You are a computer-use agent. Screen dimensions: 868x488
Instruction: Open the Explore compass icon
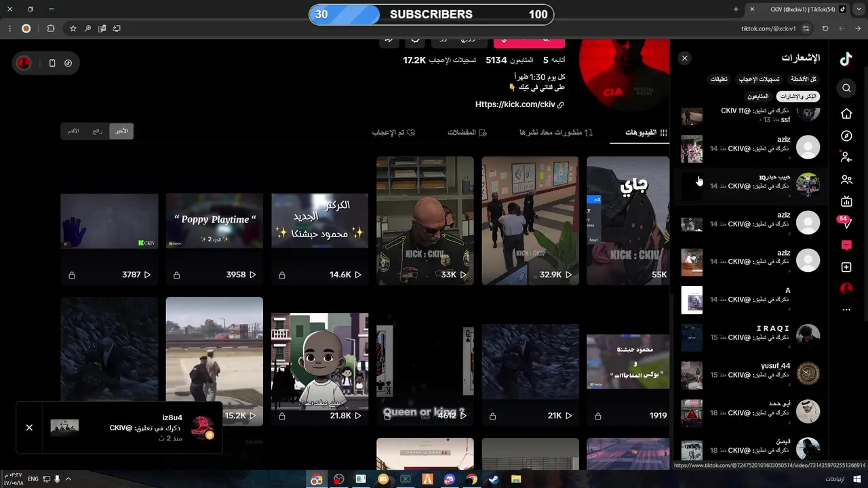pyautogui.click(x=846, y=136)
